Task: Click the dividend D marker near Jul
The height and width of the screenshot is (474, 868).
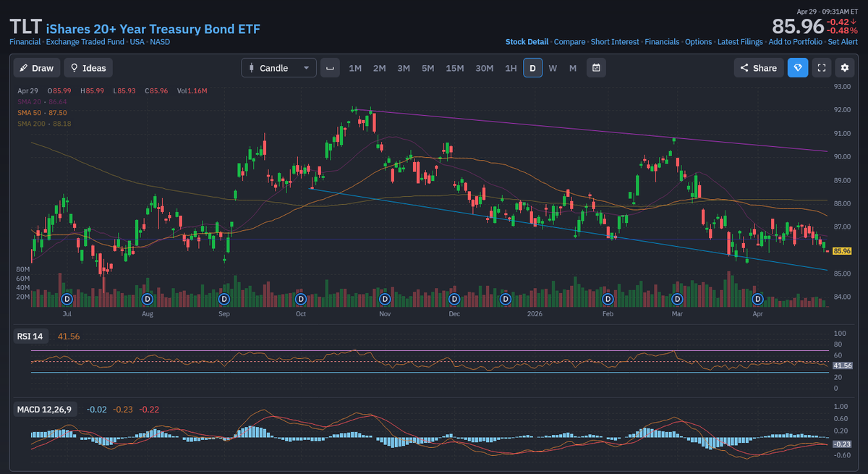Action: tap(67, 298)
